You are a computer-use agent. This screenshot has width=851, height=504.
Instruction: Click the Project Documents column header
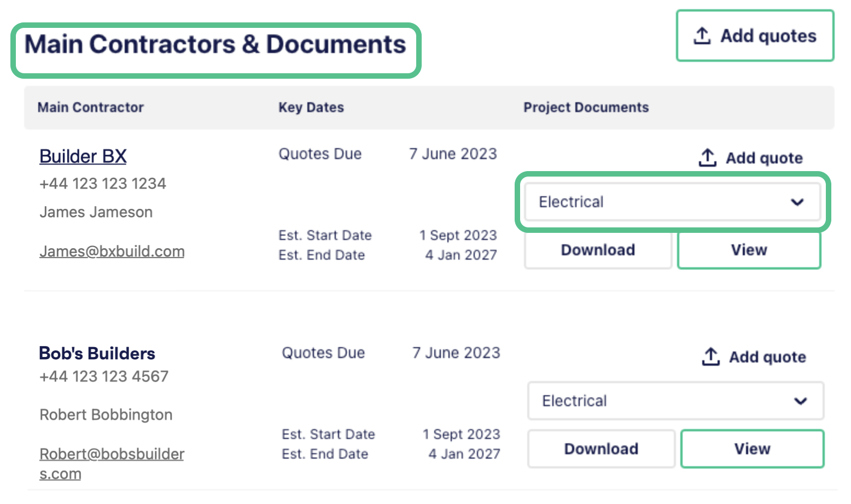[586, 107]
